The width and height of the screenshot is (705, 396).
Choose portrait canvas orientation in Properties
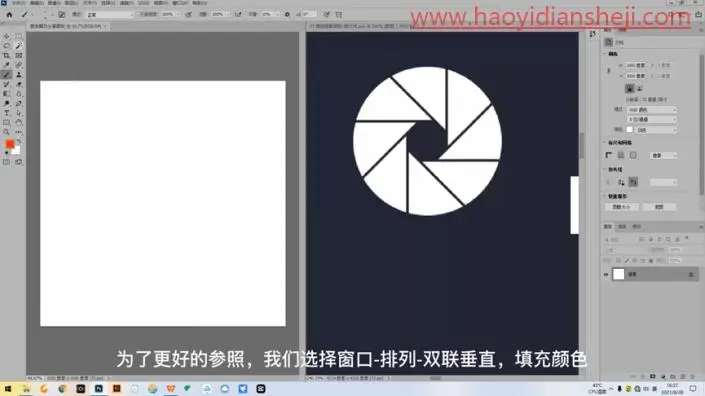629,89
